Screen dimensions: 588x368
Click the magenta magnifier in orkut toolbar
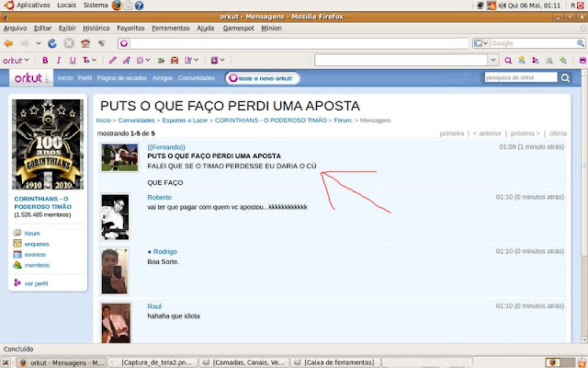pos(508,60)
